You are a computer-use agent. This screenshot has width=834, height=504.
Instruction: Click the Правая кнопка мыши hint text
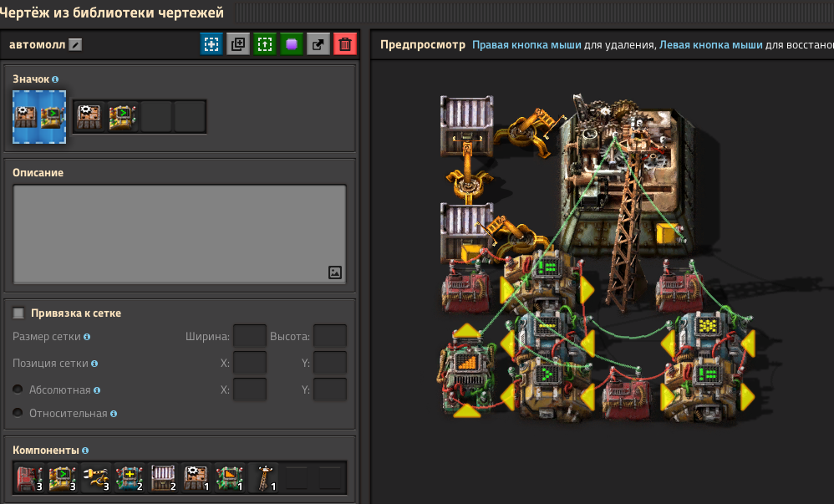pyautogui.click(x=526, y=44)
